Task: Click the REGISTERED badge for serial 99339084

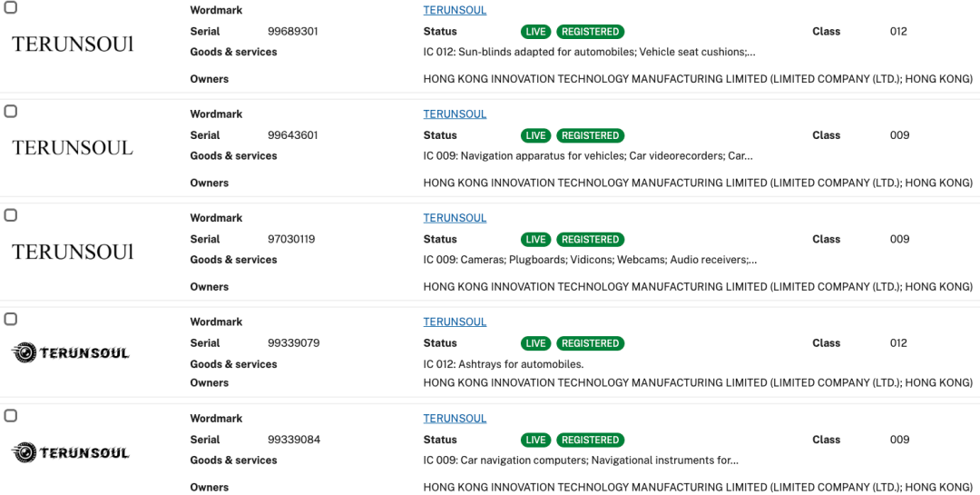Action: [590, 440]
